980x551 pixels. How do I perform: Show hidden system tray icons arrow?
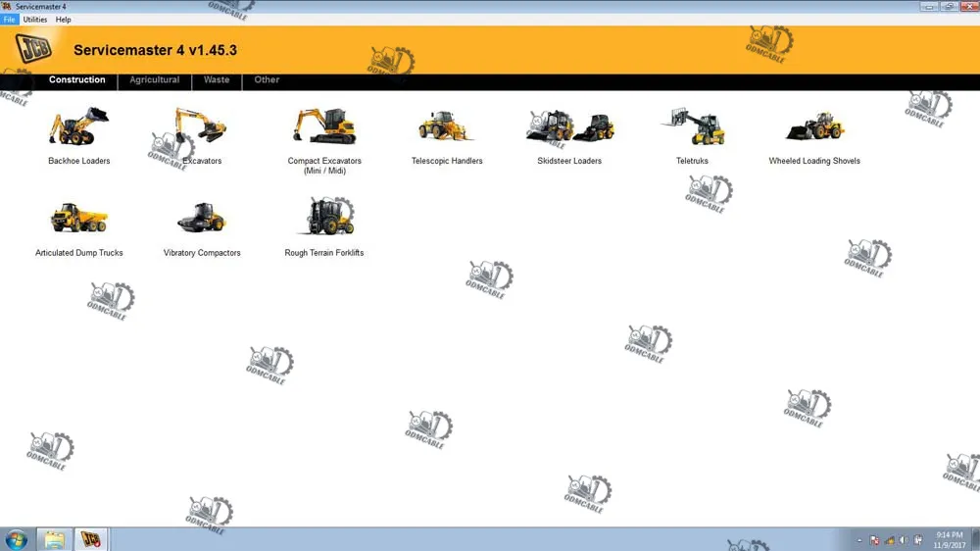[859, 540]
